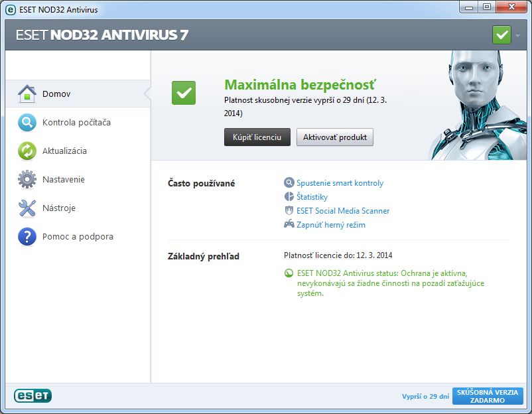This screenshot has height=414, width=532.
Task: Click the Pomoc a podpora question mark icon
Action: tap(27, 236)
